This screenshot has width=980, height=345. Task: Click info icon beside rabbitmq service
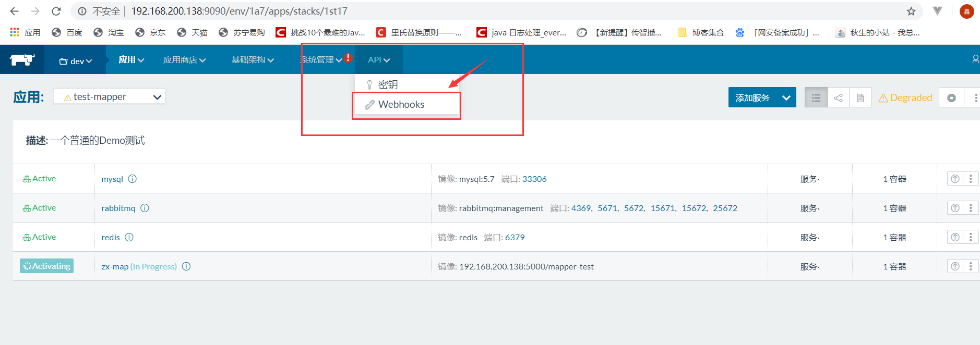pyautogui.click(x=145, y=208)
